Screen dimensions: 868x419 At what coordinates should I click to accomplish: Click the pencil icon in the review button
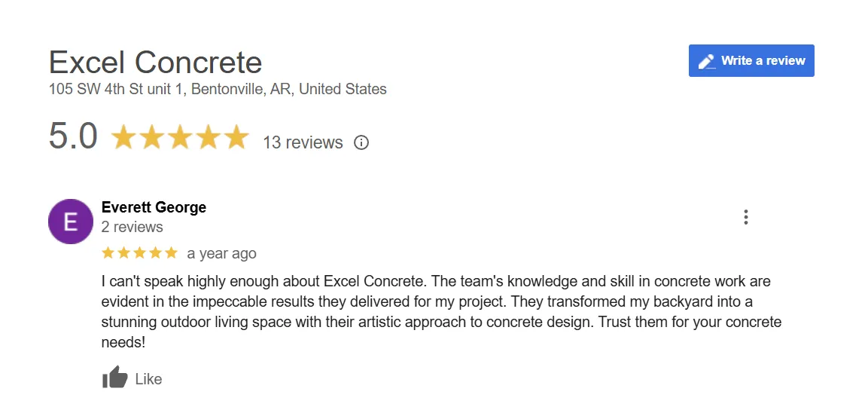706,61
